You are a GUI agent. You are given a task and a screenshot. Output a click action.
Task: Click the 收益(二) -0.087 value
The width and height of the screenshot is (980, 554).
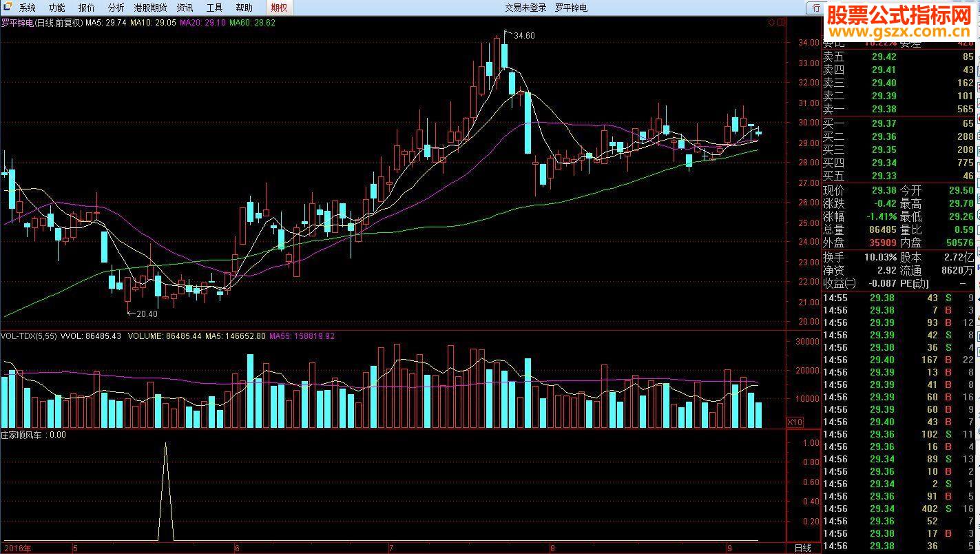point(882,283)
